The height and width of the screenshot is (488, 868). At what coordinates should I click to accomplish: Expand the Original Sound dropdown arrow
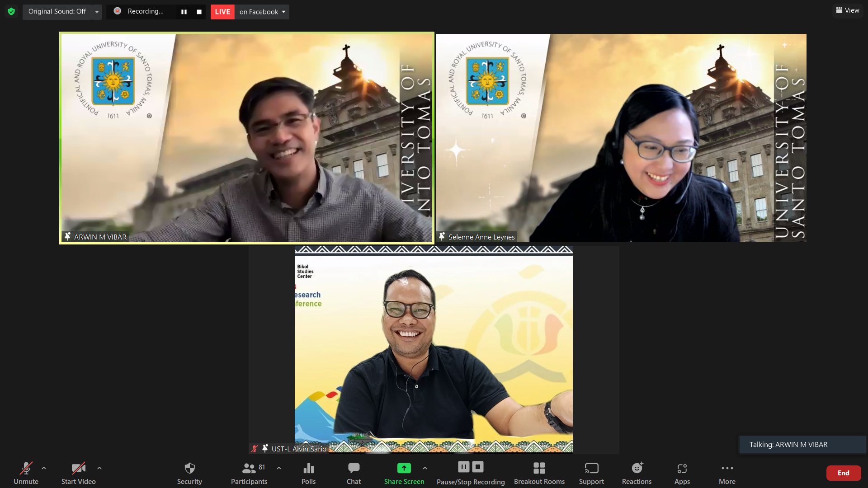pos(97,12)
